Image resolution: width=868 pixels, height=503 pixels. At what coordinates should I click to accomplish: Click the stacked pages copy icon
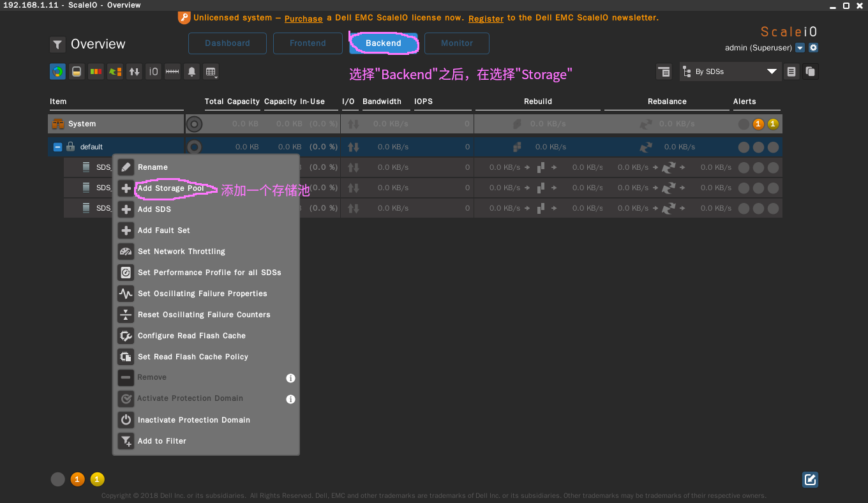pos(811,71)
